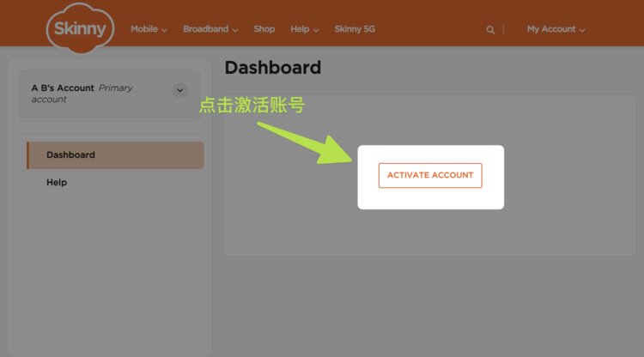This screenshot has width=644, height=357.
Task: Open the Skinny 5G page
Action: pyautogui.click(x=355, y=29)
